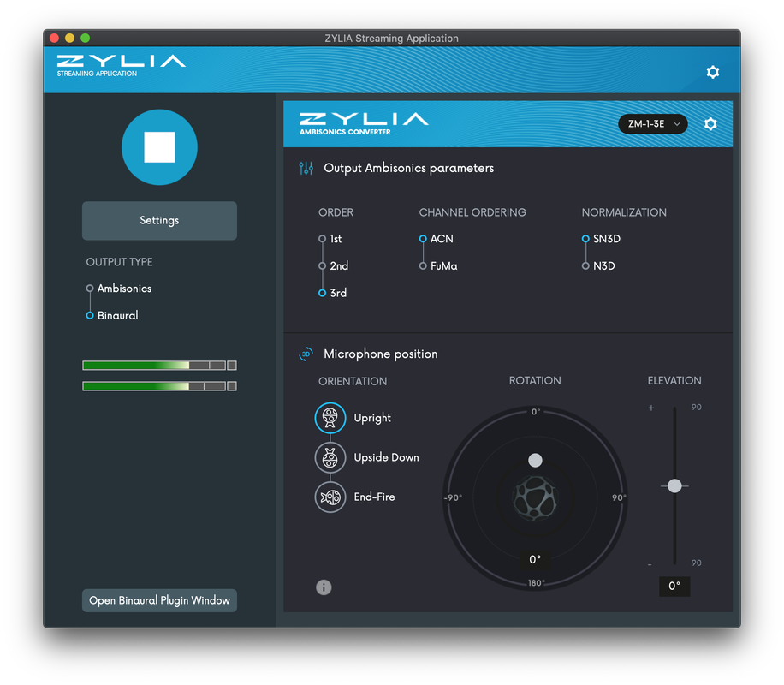
Task: Select 1st order radio button
Action: point(323,239)
